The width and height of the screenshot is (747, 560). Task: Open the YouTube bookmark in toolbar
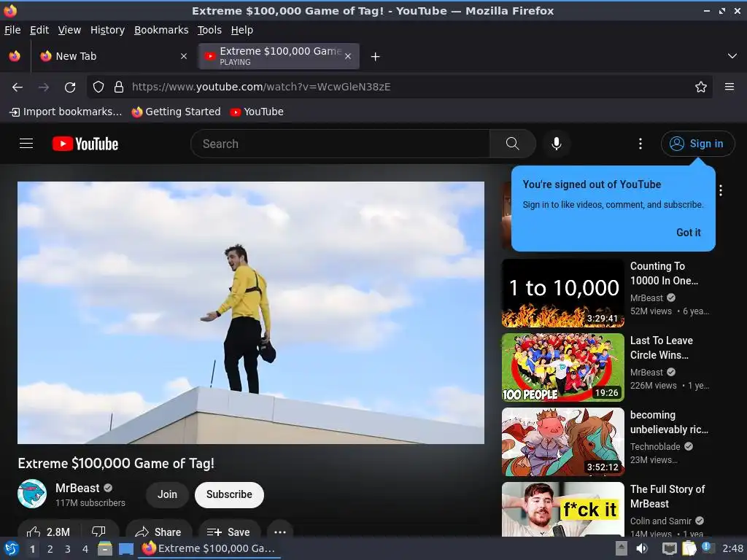click(257, 112)
